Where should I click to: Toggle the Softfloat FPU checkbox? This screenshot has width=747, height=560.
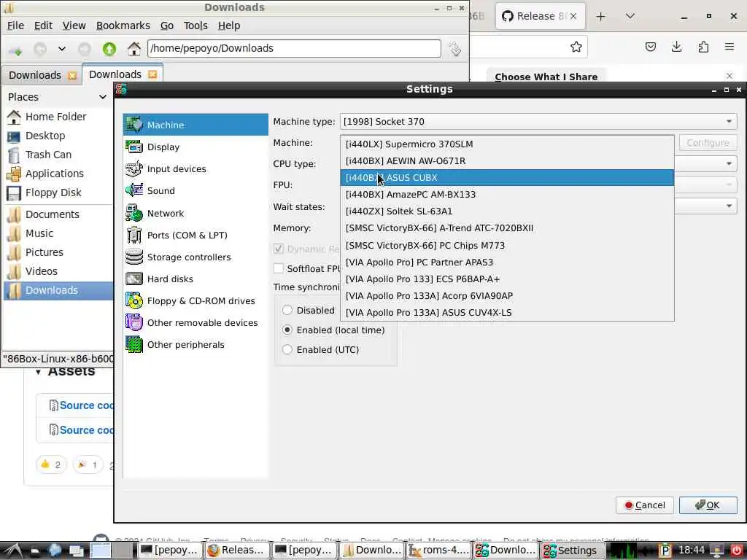(x=279, y=268)
